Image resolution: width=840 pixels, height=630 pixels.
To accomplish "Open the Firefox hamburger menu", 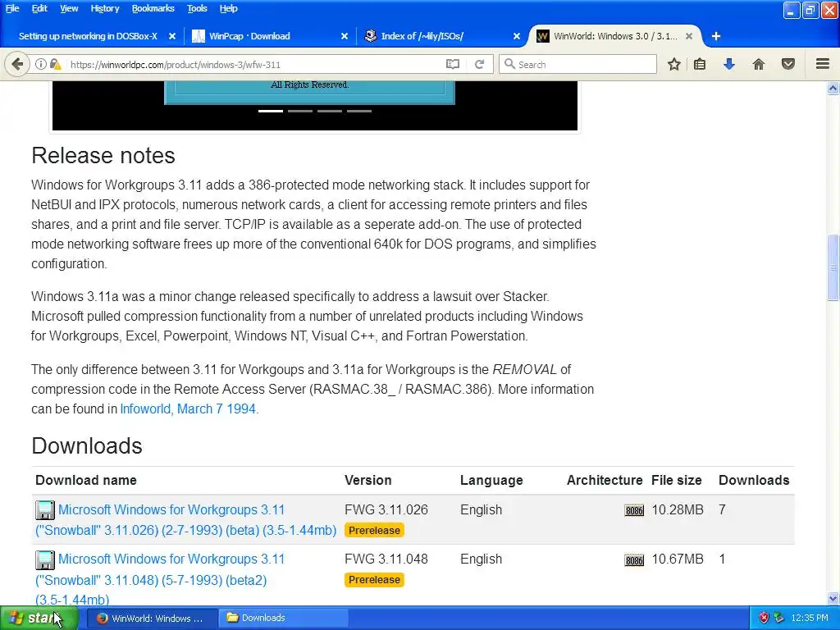I will click(x=823, y=64).
